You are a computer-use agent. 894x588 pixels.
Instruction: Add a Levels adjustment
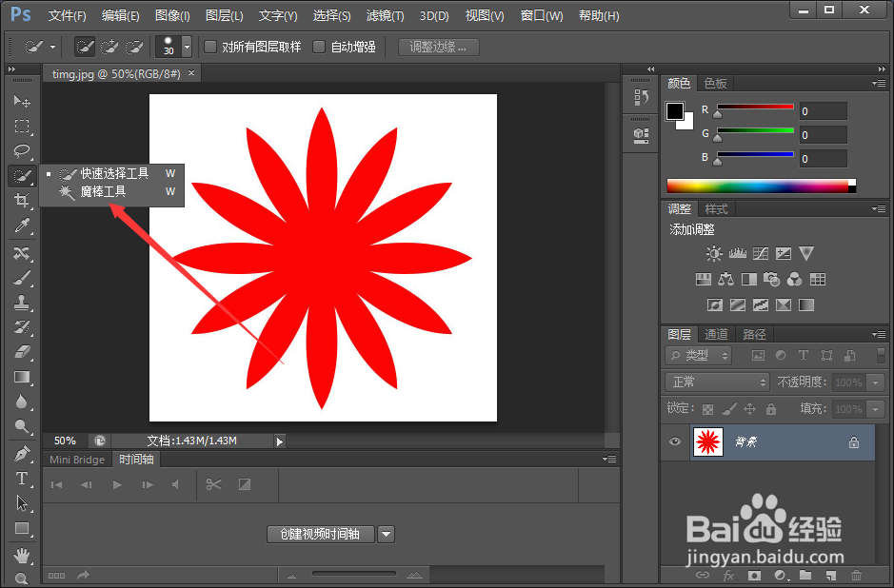coord(737,253)
